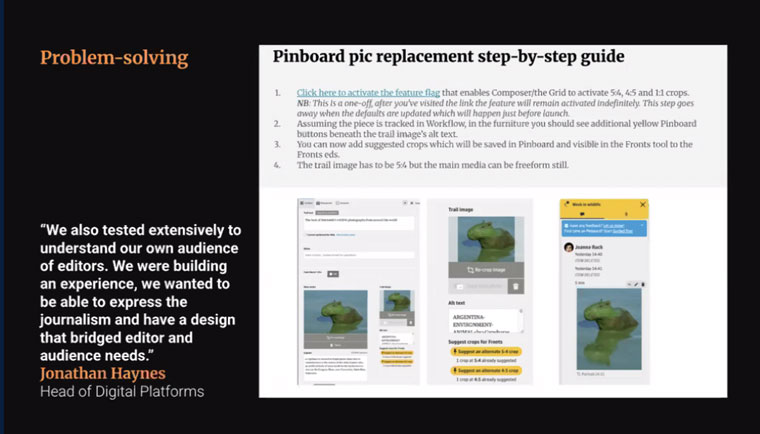Viewport: 760px width, 434px height.
Task: Click 'Suggest an alternate 5:4 crop' button
Action: point(486,352)
